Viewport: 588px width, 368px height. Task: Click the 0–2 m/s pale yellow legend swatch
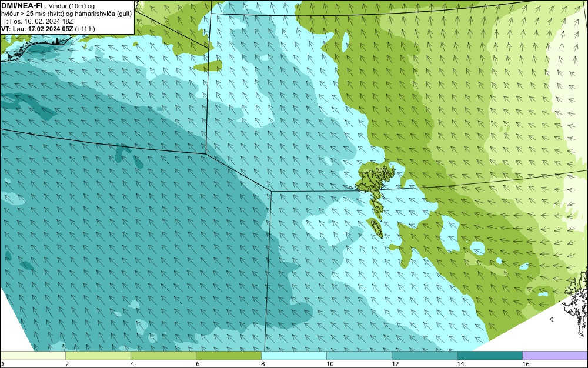click(32, 355)
